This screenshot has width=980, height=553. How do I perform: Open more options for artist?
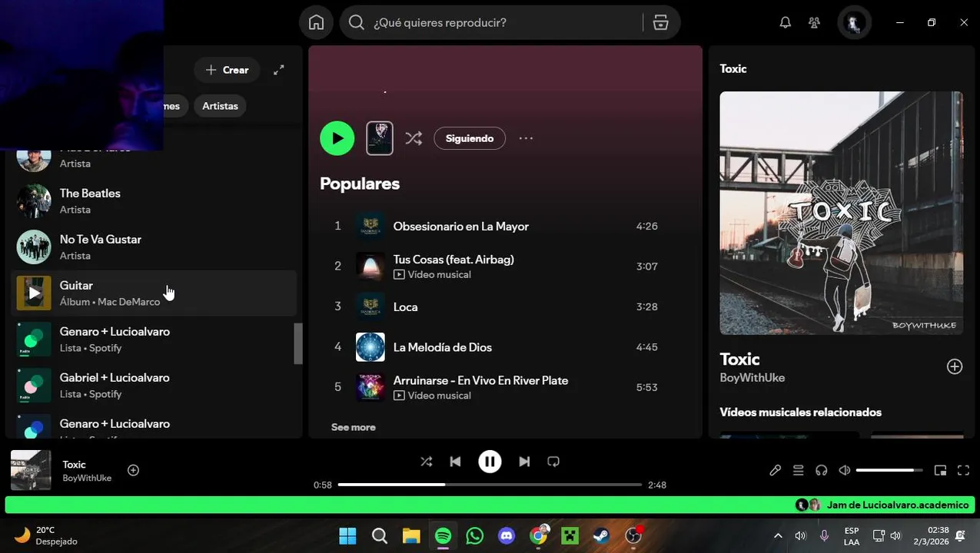coord(526,138)
